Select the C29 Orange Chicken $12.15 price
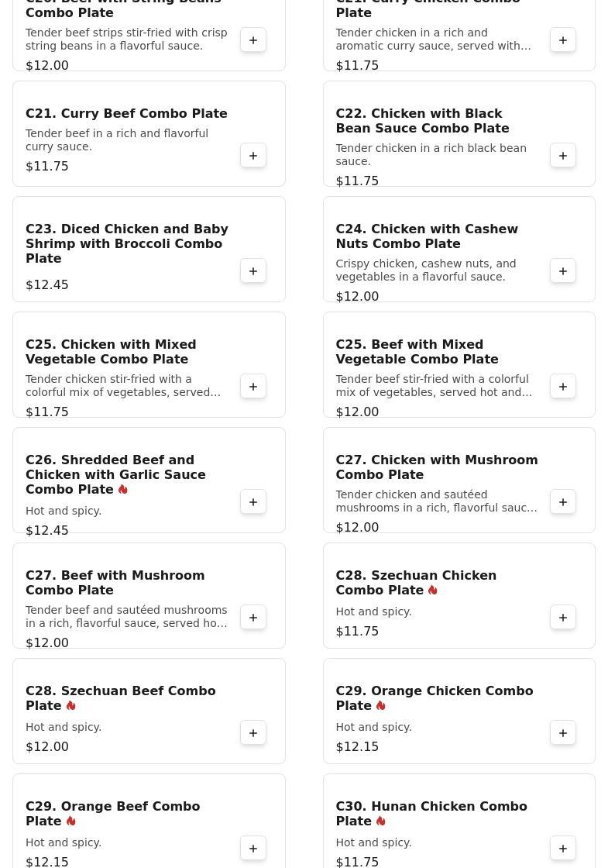Viewport: 608px width, 868px height. (x=357, y=747)
